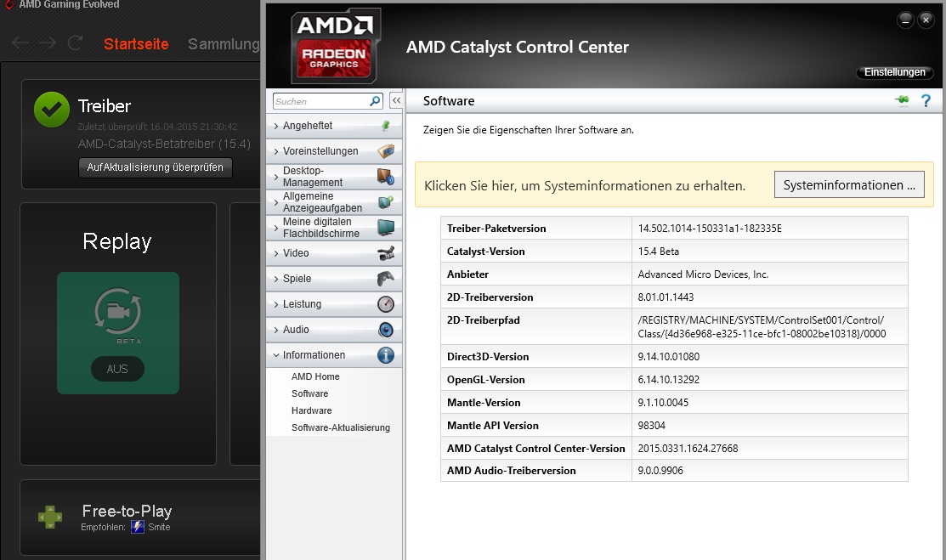Open the Startseite tab
This screenshot has width=946, height=560.
136,44
